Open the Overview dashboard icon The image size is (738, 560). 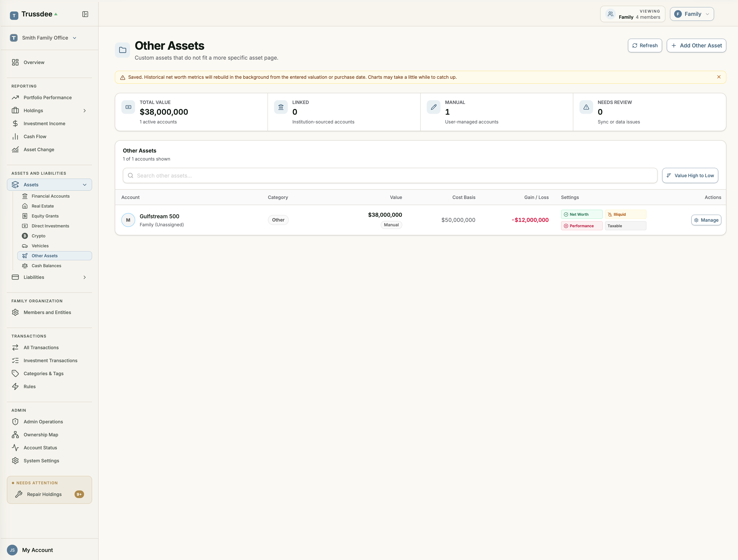click(15, 62)
